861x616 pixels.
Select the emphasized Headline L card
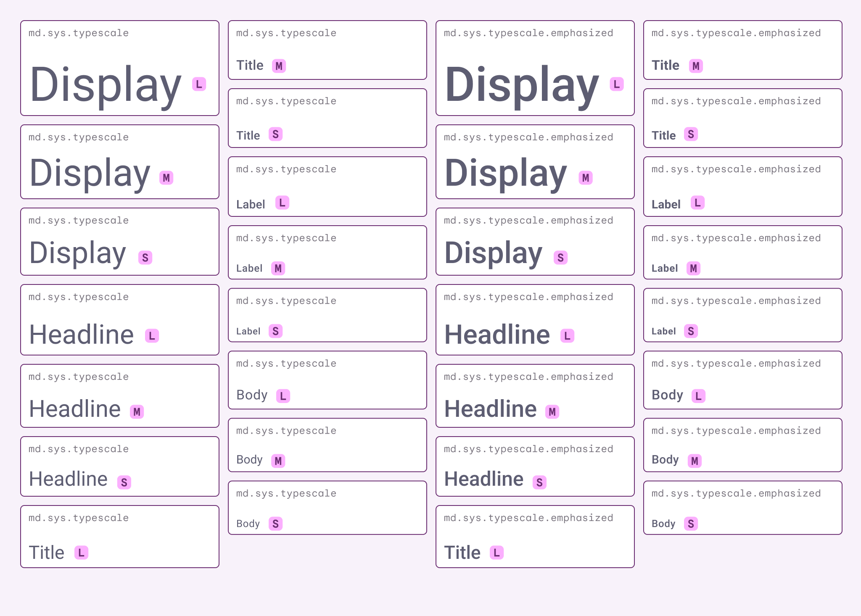[535, 320]
